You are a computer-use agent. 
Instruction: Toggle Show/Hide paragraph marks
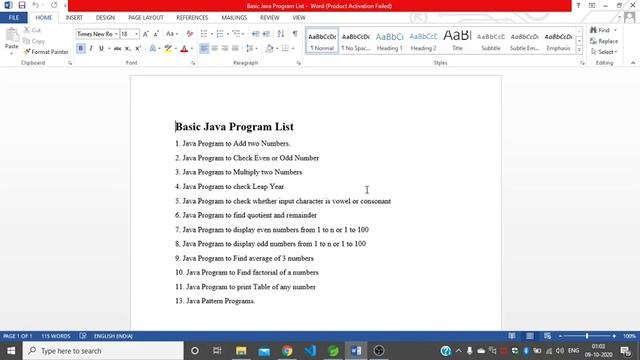(x=295, y=34)
